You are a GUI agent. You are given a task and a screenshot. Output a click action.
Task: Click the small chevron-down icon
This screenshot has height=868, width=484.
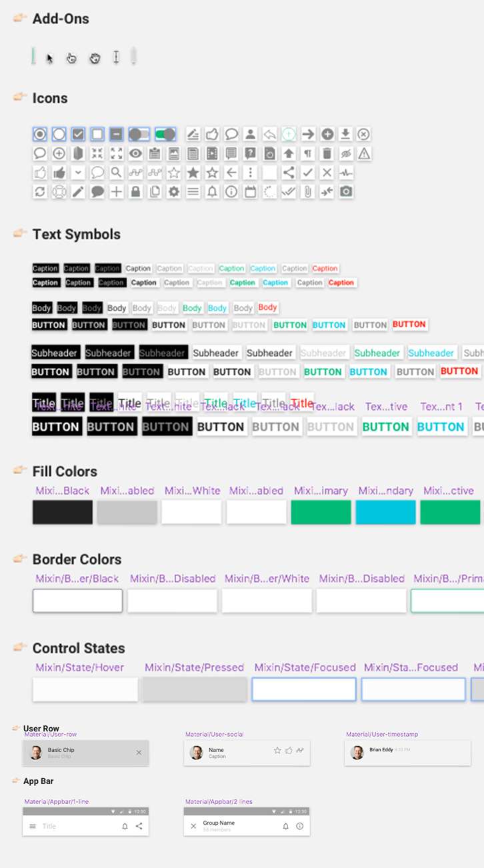coord(78,173)
